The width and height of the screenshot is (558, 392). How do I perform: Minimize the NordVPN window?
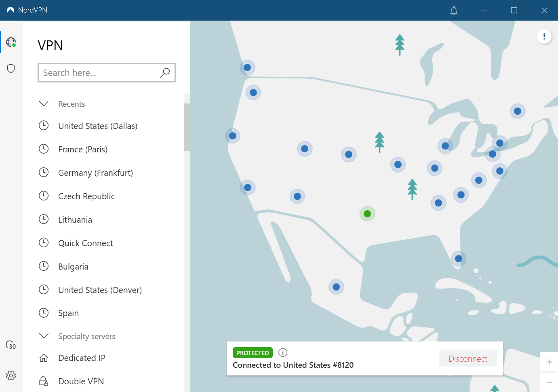[x=484, y=10]
